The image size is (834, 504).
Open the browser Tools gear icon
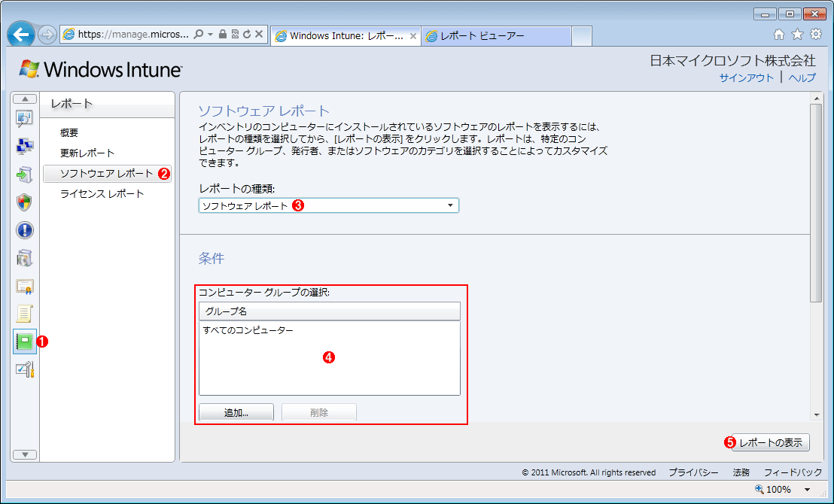pyautogui.click(x=815, y=35)
